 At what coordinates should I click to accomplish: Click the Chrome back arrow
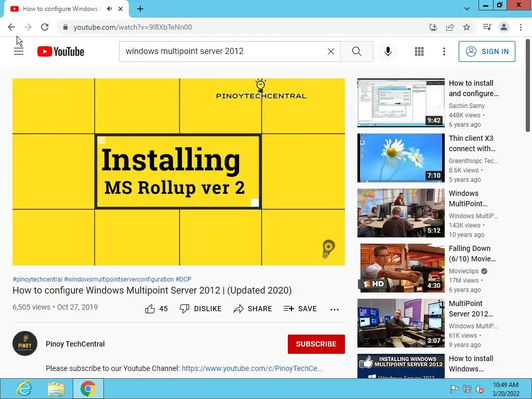pos(11,27)
